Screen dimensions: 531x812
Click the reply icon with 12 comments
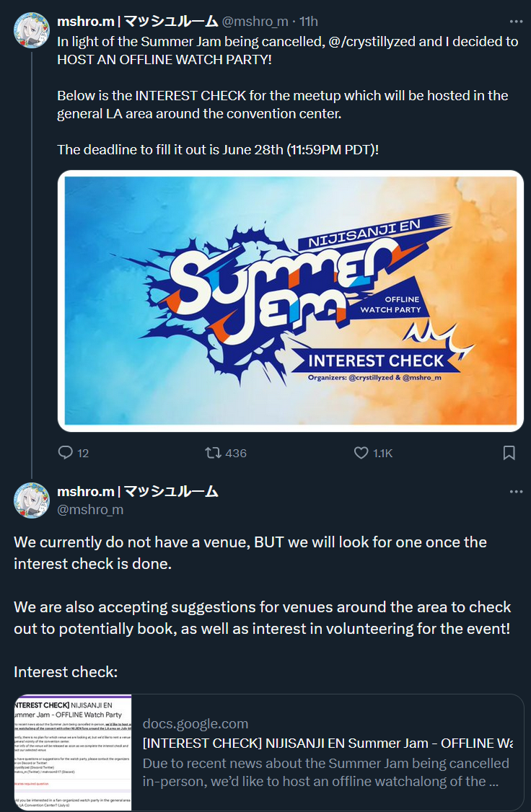pyautogui.click(x=65, y=453)
